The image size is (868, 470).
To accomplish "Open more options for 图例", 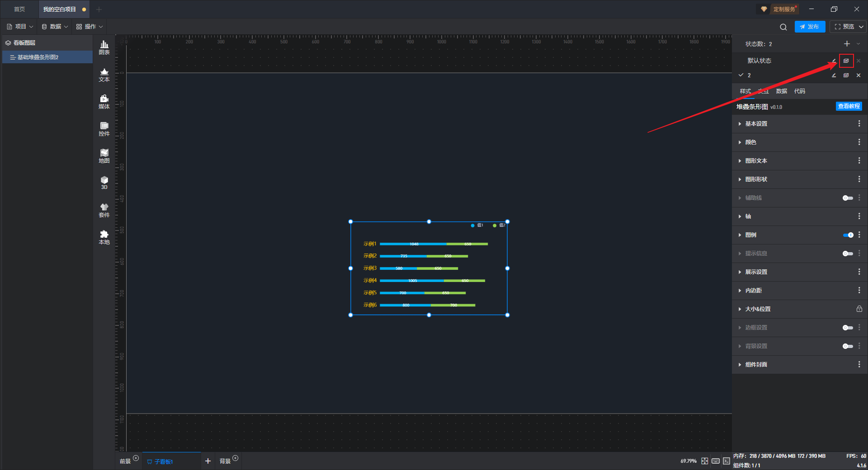I will [x=859, y=235].
